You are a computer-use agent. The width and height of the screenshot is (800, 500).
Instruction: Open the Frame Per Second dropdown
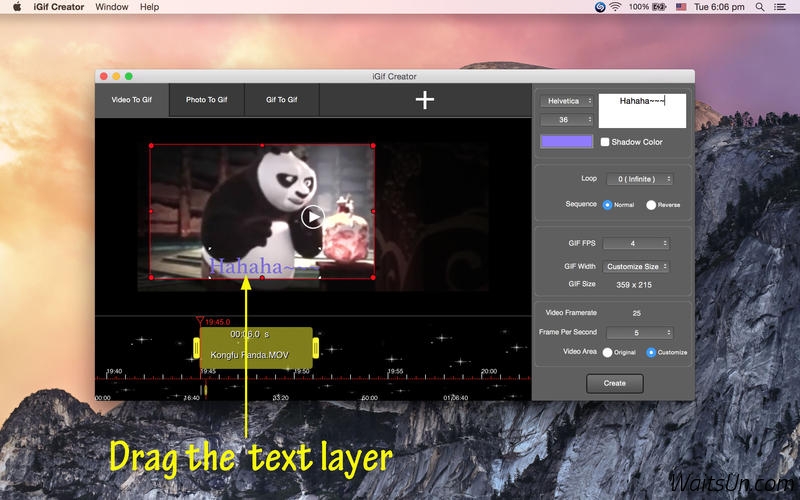640,333
